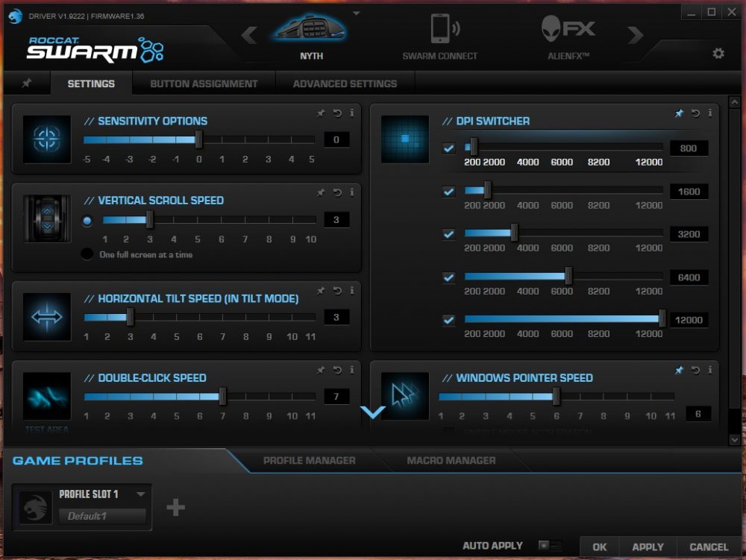Switch to Button Assignment tab
This screenshot has height=560, width=746.
[x=204, y=84]
